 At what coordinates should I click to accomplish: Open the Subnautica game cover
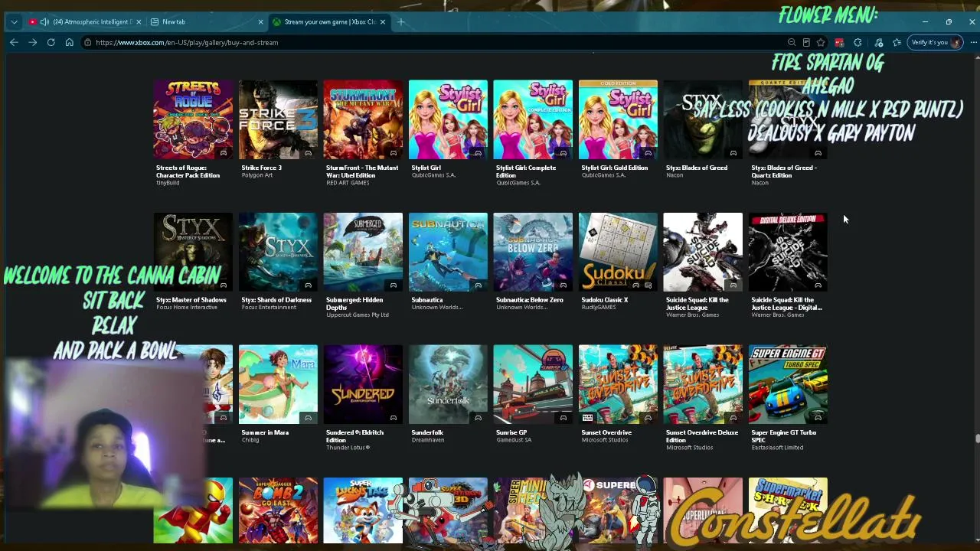[x=448, y=253]
